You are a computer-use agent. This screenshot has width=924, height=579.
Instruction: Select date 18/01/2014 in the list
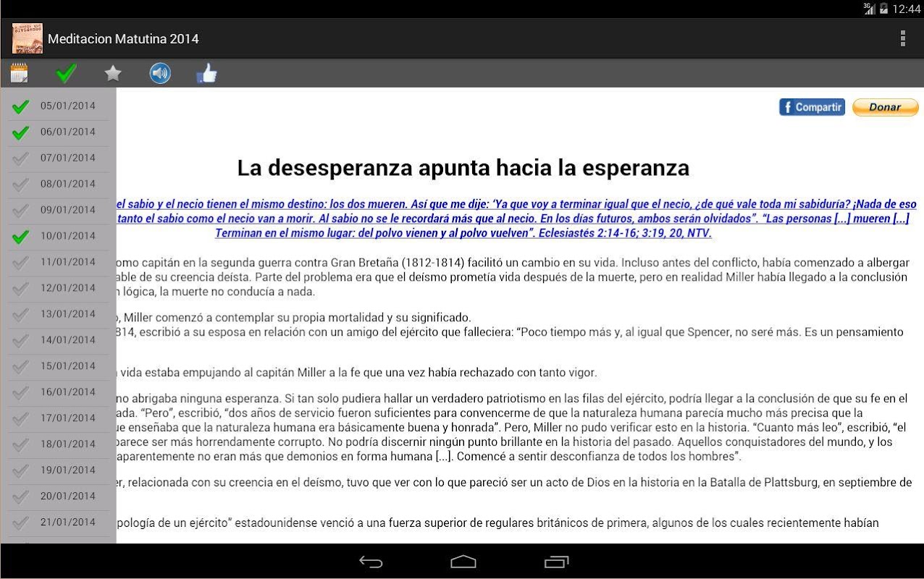coord(68,444)
